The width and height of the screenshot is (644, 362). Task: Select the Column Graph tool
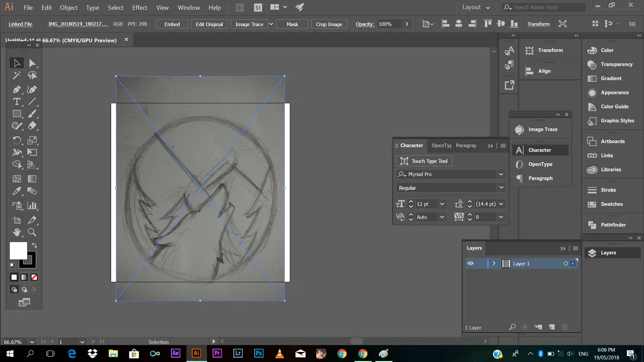click(32, 205)
